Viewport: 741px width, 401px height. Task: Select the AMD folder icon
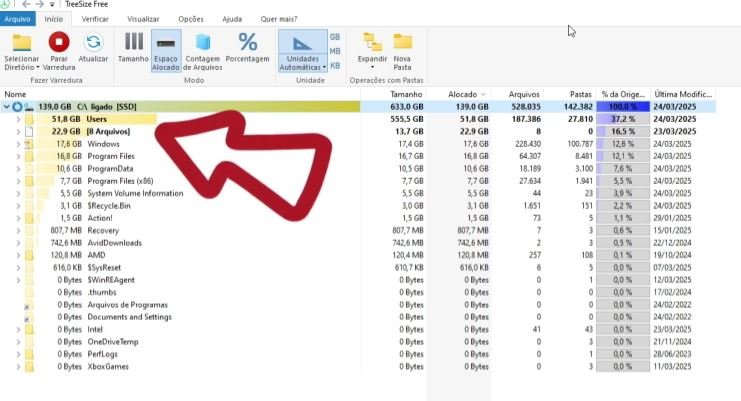click(29, 255)
